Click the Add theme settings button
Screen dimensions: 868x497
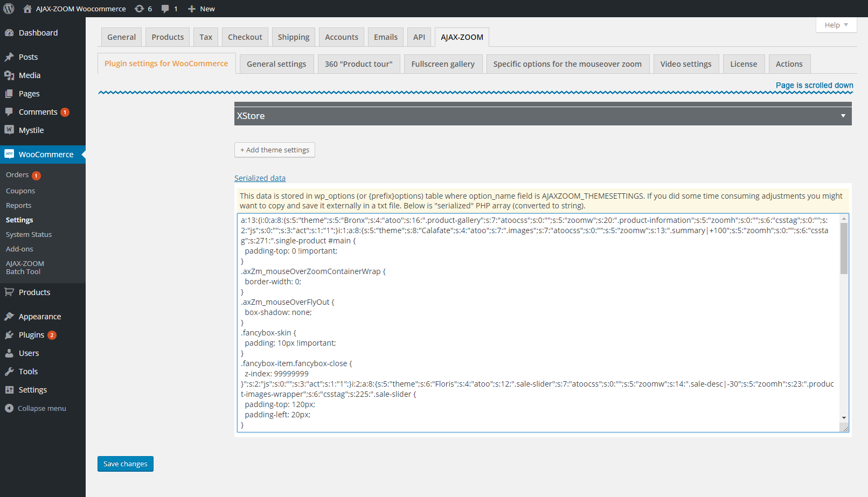tap(275, 150)
